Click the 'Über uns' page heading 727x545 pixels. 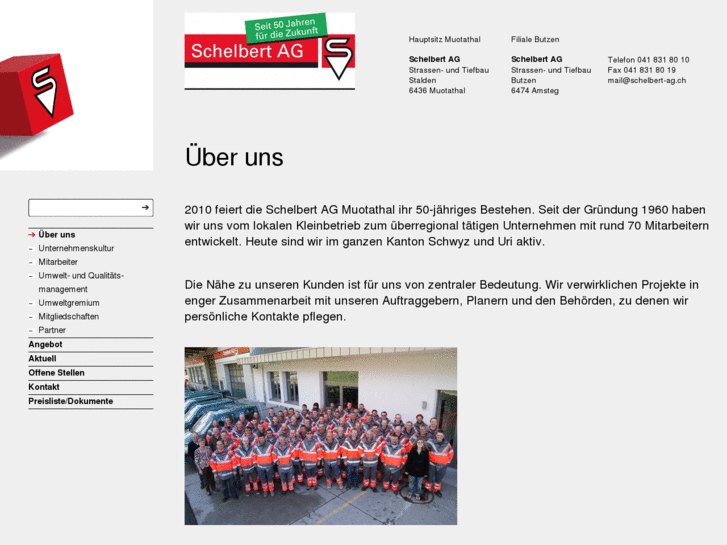(234, 157)
